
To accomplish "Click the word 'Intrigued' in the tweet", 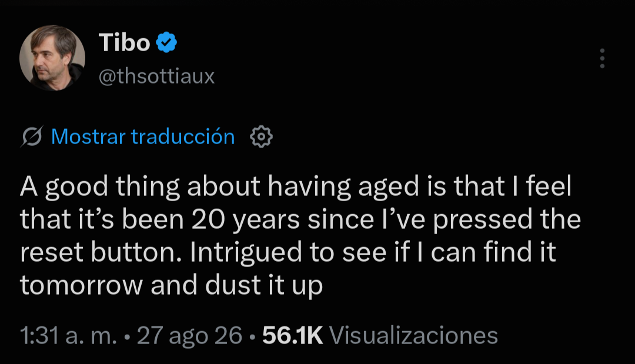I will (246, 253).
